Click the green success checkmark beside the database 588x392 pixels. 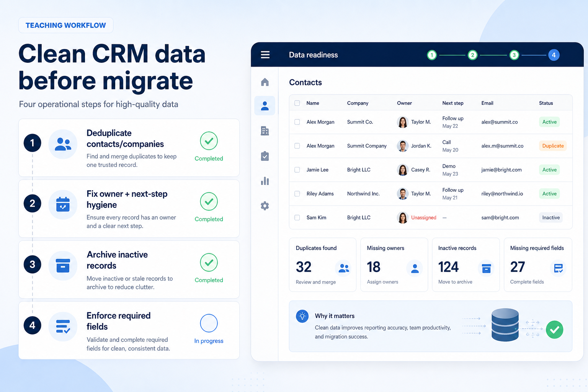pos(554,330)
